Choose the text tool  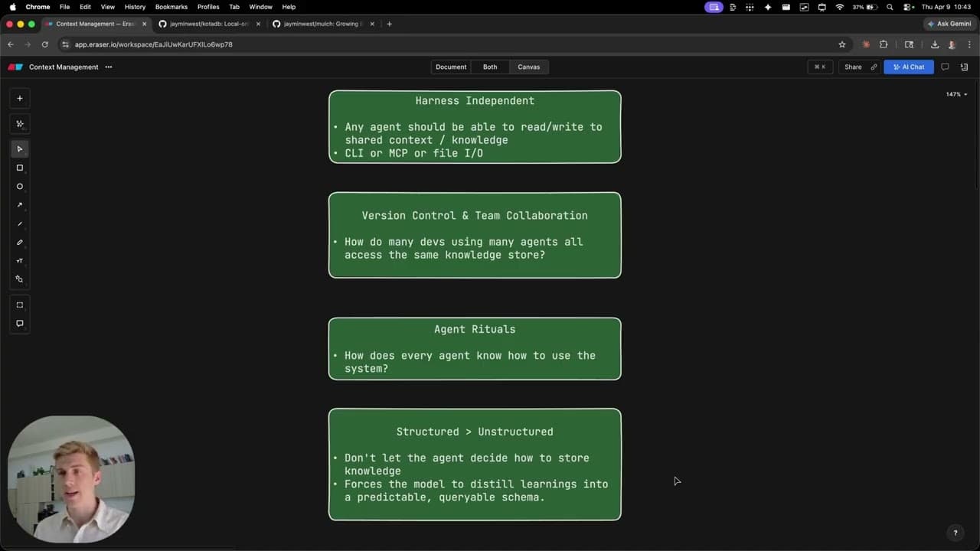(x=19, y=260)
